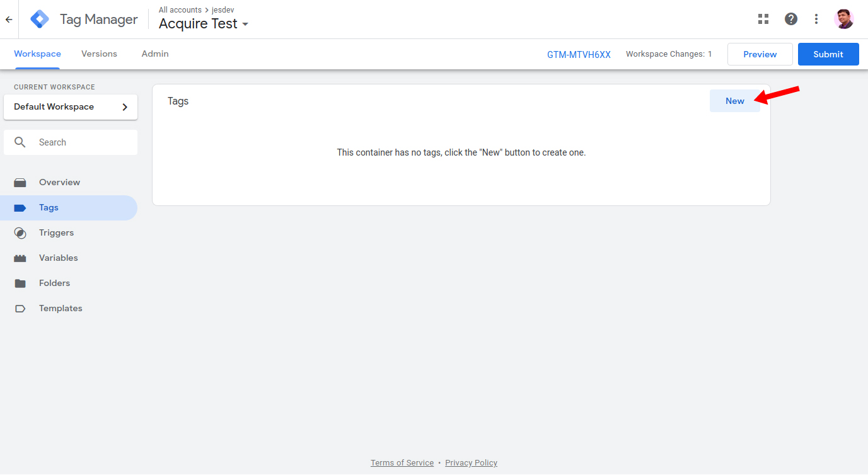This screenshot has height=475, width=868.
Task: Click the Preview button
Action: pos(760,54)
